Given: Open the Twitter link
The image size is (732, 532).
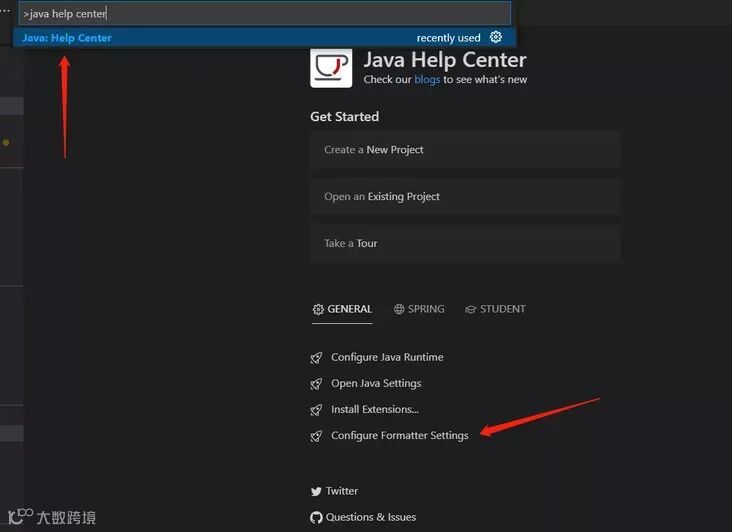Looking at the screenshot, I should [x=342, y=491].
